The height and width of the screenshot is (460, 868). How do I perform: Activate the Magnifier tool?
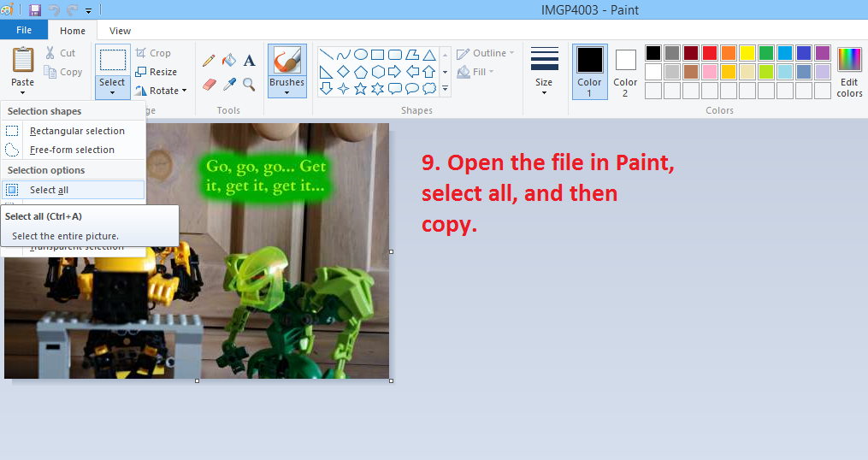249,84
